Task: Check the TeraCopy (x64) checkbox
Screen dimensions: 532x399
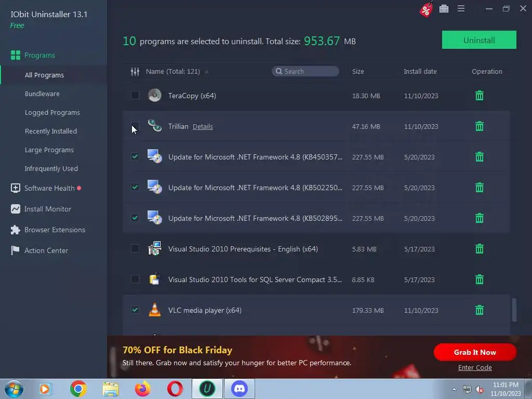Action: click(135, 96)
